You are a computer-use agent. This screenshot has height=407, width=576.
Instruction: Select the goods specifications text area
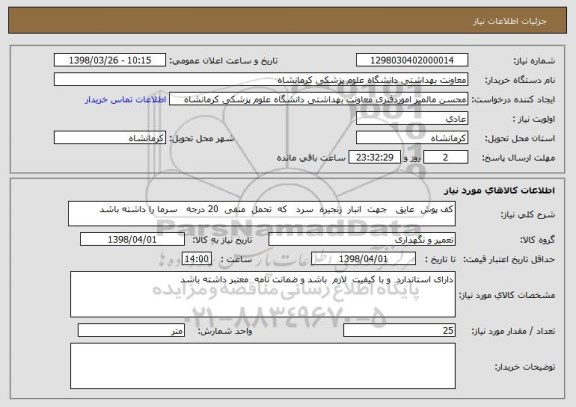click(x=263, y=295)
